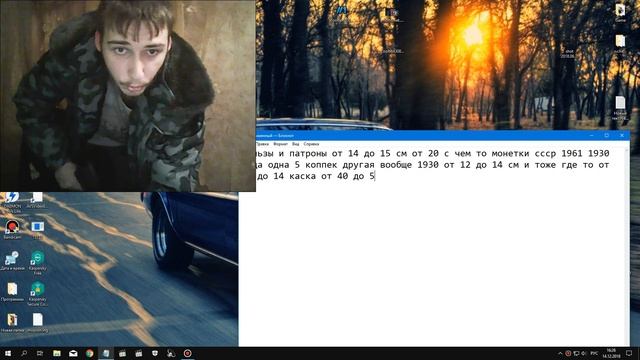Open the Action Center notifications icon

tap(629, 353)
